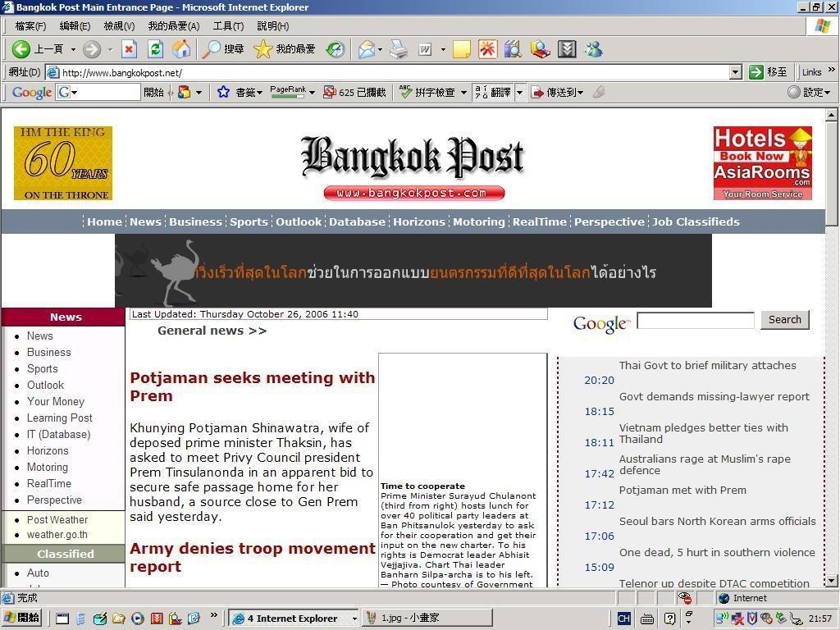Screen dimensions: 840x630
Task: Open the 檔案(F) menu
Action: tap(30, 26)
